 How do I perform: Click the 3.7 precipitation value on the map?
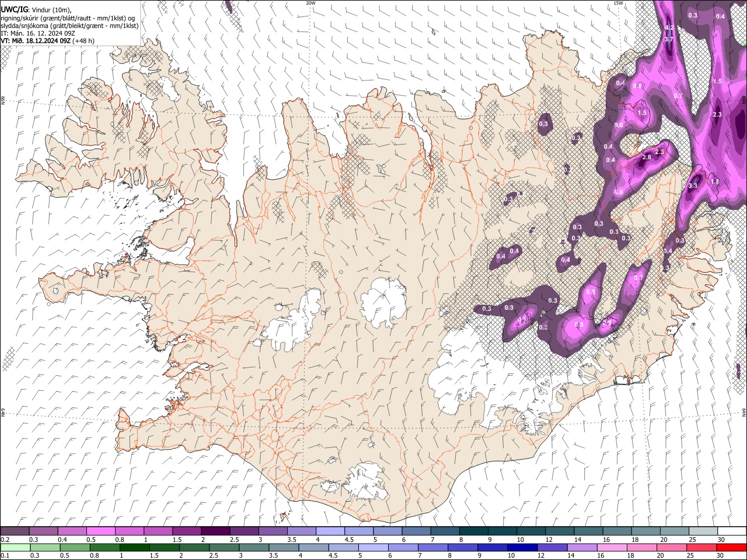669,39
